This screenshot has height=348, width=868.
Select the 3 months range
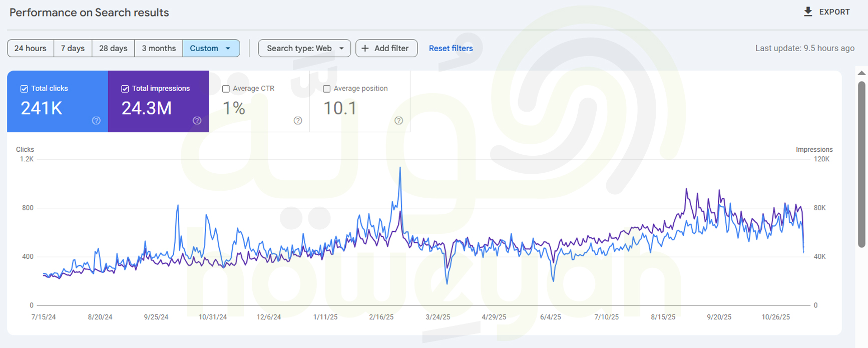159,49
